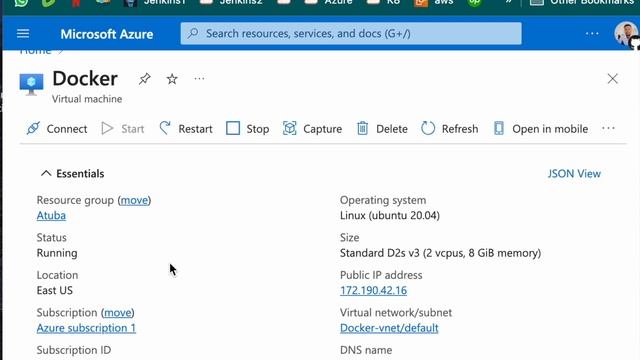640x360 pixels.
Task: Open public IP address 172.190.42.16
Action: pos(373,290)
